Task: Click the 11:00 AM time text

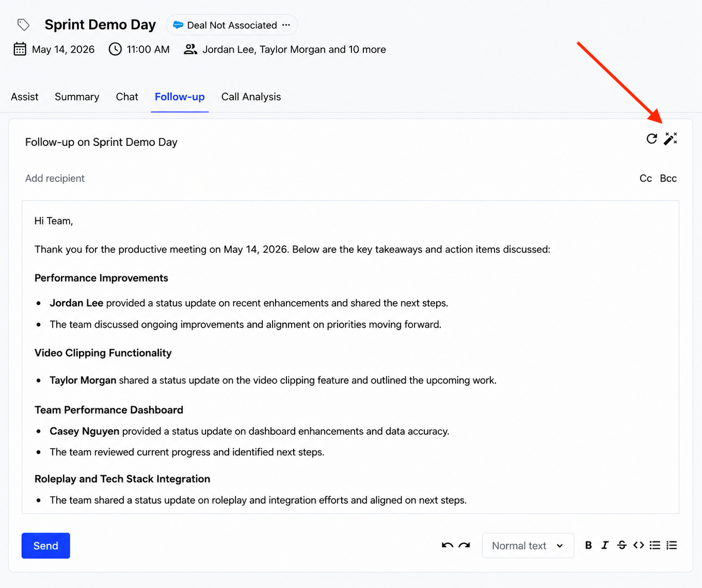Action: coord(148,50)
